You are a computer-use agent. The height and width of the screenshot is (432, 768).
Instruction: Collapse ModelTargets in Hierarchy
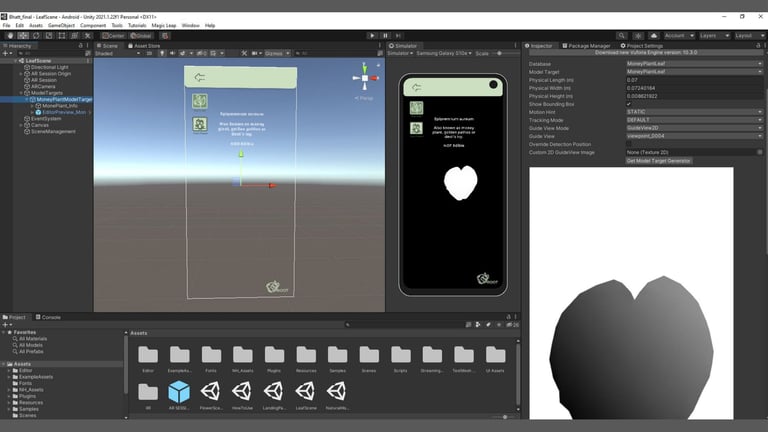point(21,93)
